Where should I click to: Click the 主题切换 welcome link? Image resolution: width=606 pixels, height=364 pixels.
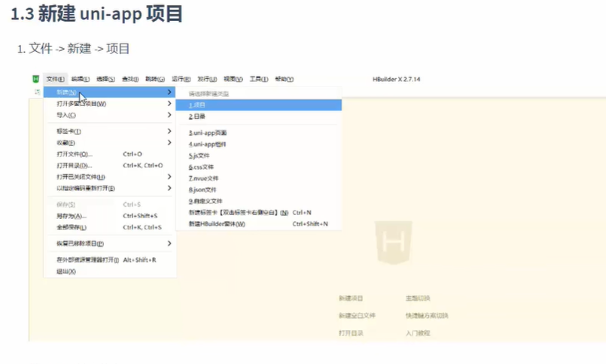[418, 299]
